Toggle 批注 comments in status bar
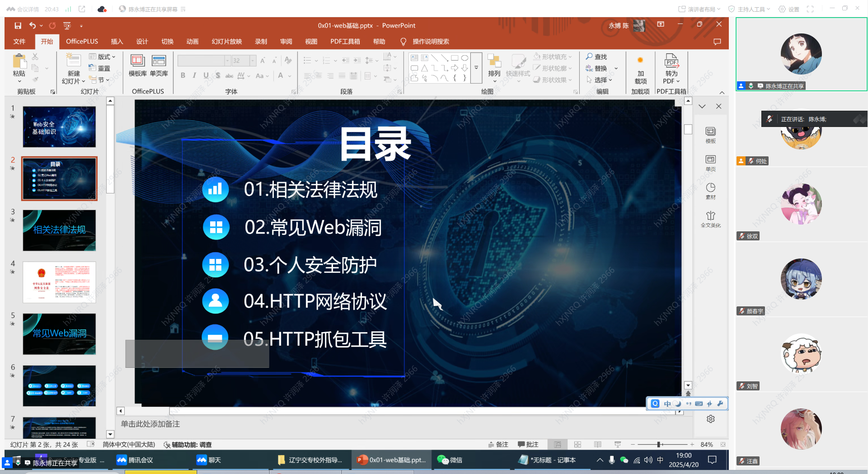Image resolution: width=868 pixels, height=474 pixels. [x=528, y=445]
